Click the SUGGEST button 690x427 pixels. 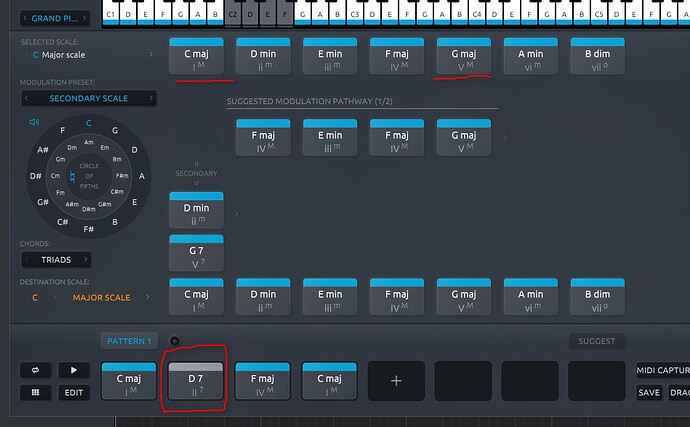click(x=597, y=341)
